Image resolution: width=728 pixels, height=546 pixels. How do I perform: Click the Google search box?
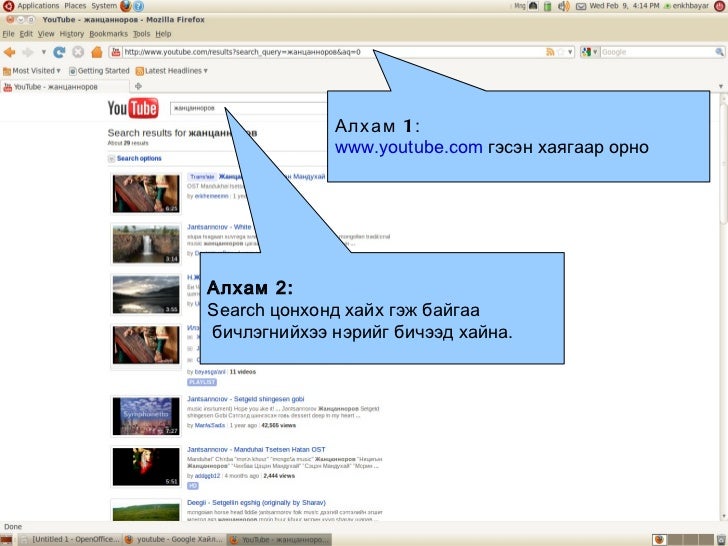[x=656, y=52]
